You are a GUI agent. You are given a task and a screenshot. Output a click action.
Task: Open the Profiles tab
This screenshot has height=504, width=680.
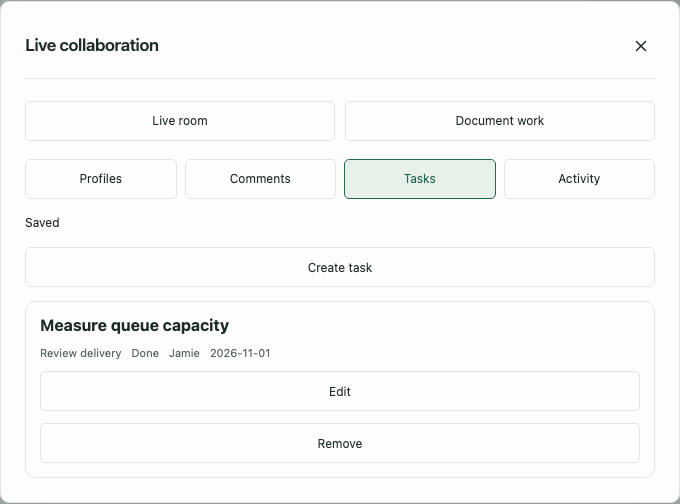tap(101, 179)
